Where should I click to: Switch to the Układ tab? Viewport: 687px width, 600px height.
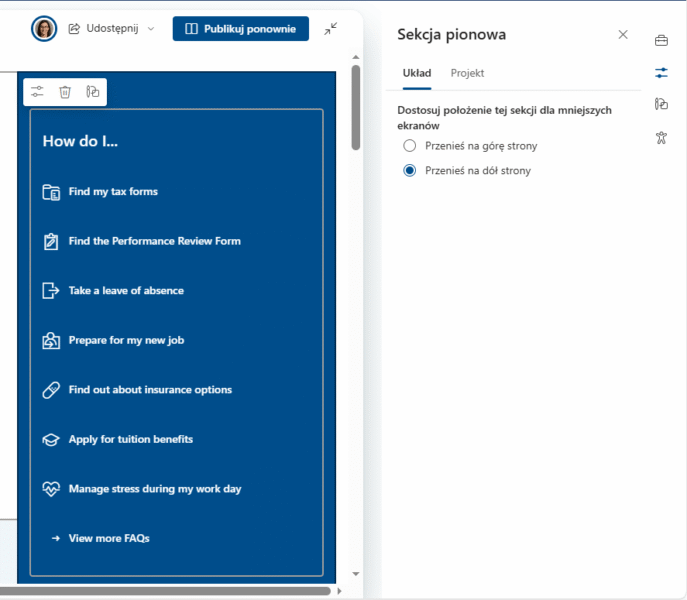[416, 73]
